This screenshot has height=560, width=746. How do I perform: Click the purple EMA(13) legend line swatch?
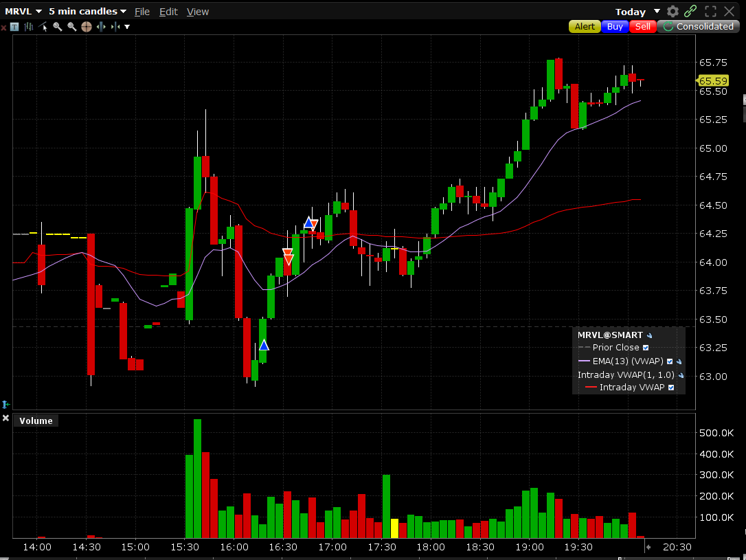(x=585, y=361)
